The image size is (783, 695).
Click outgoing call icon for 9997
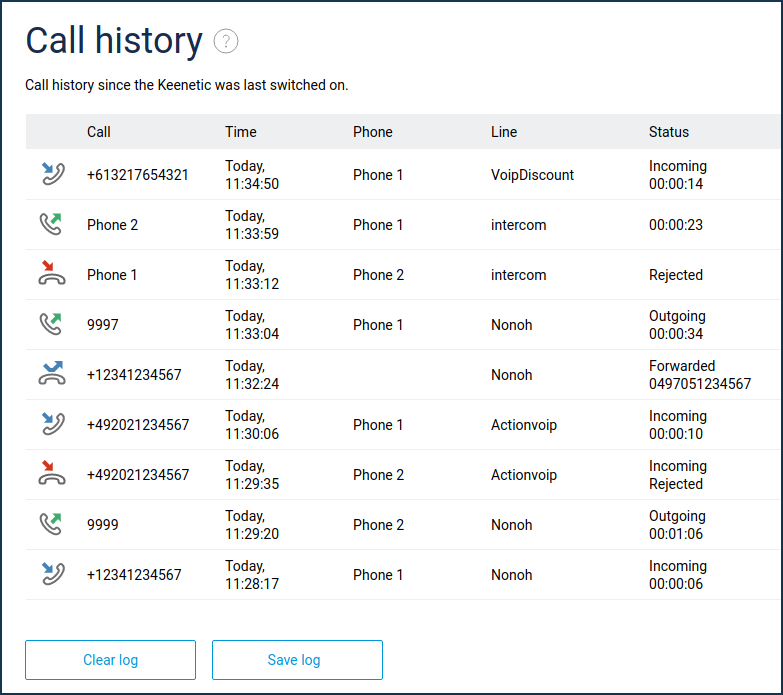tap(52, 324)
